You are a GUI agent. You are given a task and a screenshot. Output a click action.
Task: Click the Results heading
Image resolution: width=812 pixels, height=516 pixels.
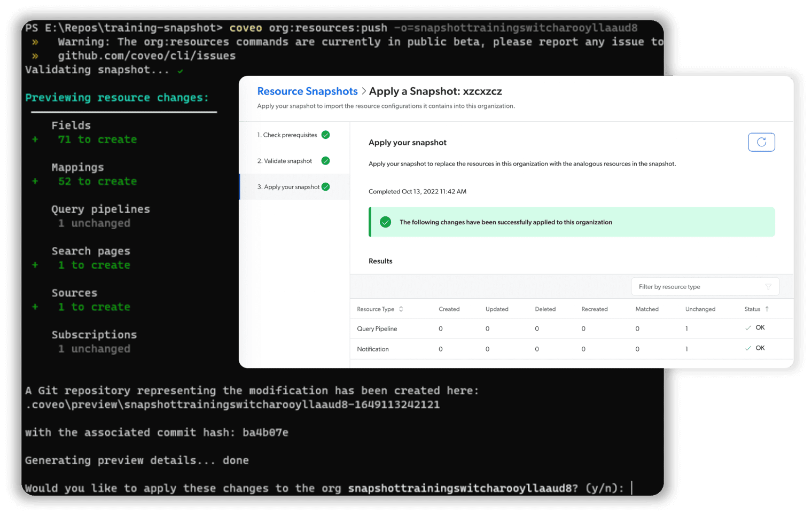click(380, 261)
